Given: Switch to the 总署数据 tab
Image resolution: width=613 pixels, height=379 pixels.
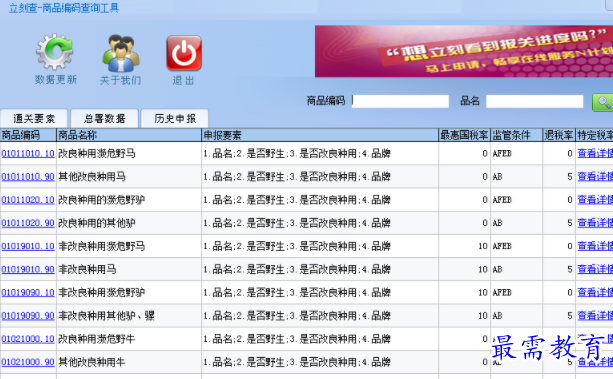Looking at the screenshot, I should click(x=104, y=119).
